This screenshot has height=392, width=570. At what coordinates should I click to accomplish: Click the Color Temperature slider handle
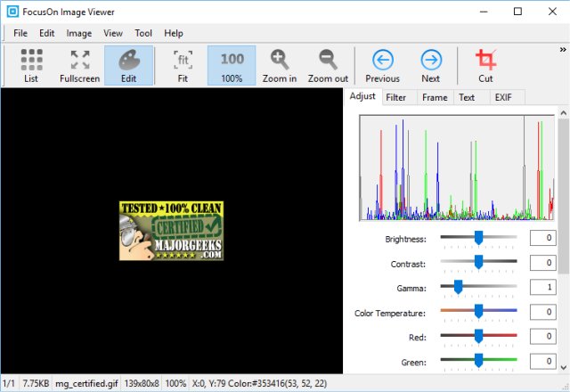479,312
